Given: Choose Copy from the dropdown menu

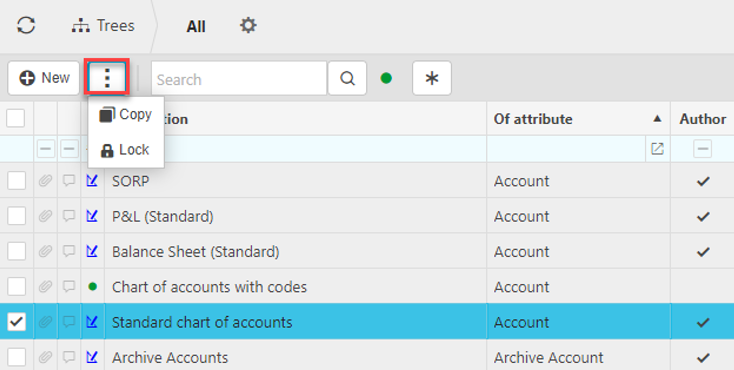Looking at the screenshot, I should click(125, 115).
